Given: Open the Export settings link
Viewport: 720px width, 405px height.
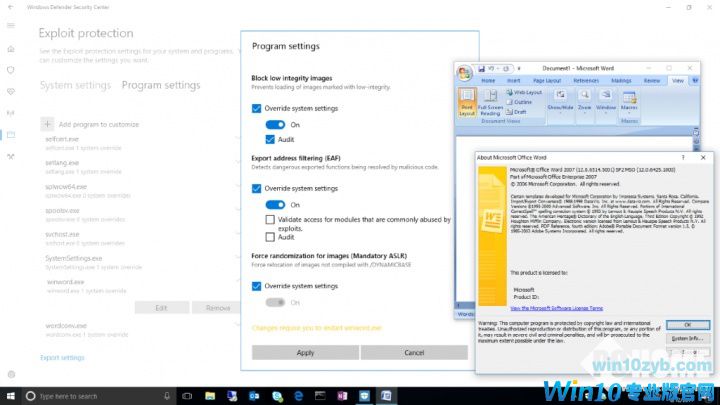Looking at the screenshot, I should coord(62,357).
